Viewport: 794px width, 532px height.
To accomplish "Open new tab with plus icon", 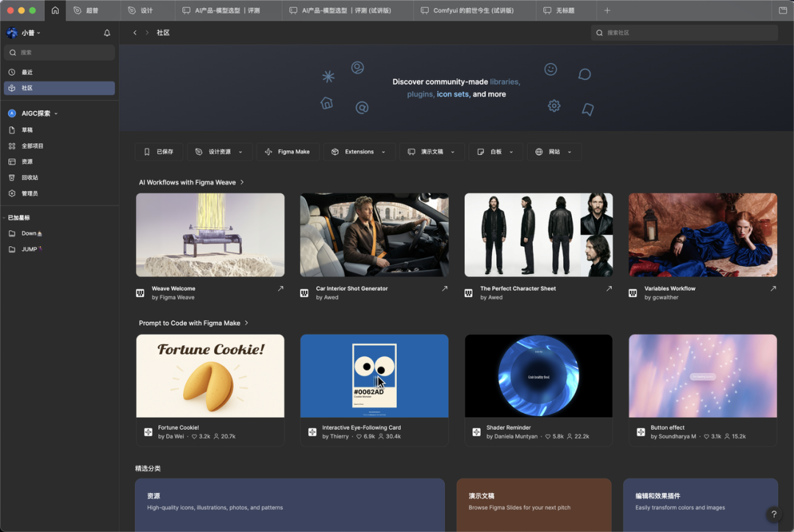I will point(607,11).
